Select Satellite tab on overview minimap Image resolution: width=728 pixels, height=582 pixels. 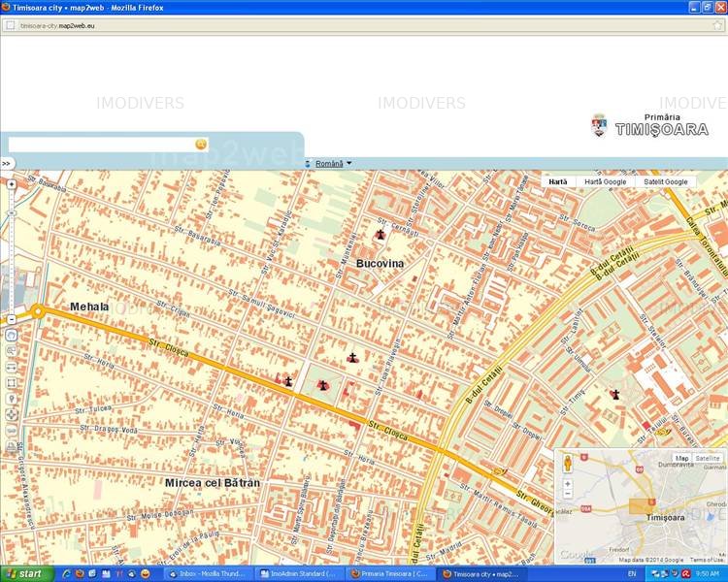[708, 458]
